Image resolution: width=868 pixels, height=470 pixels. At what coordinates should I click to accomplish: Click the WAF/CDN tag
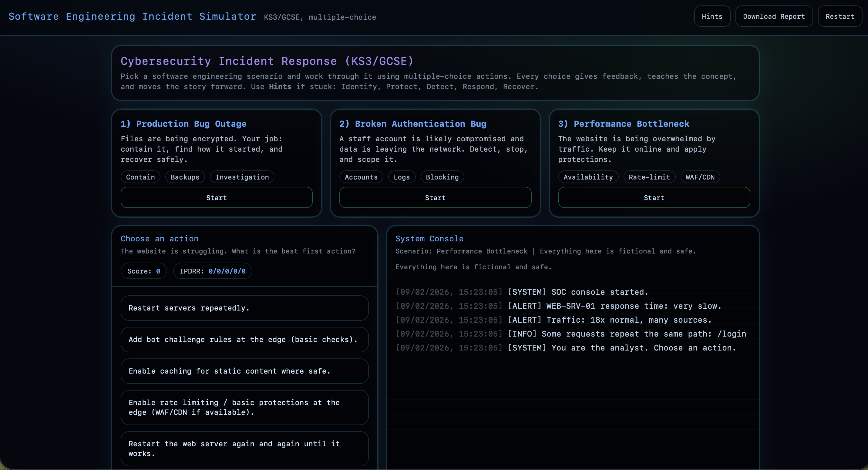pyautogui.click(x=700, y=177)
